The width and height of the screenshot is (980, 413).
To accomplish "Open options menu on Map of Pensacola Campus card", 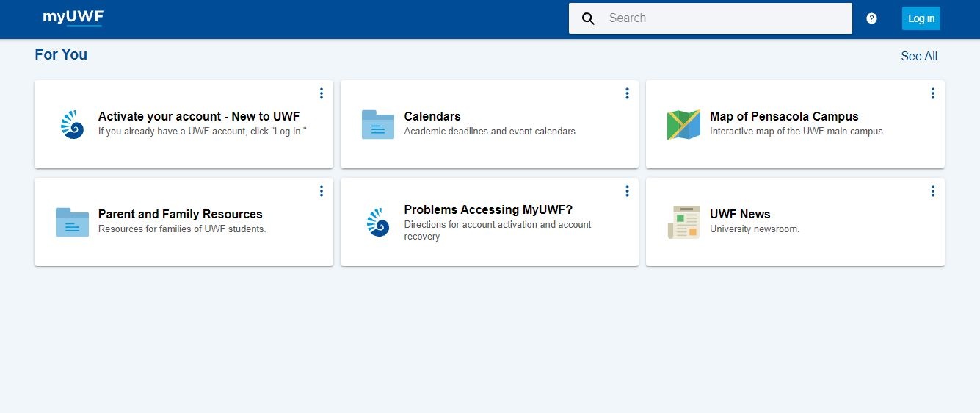I will click(932, 93).
